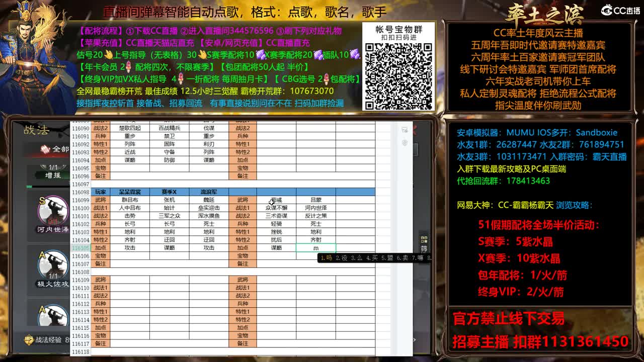
Task: Select the 防御 cell
Action: (169, 160)
